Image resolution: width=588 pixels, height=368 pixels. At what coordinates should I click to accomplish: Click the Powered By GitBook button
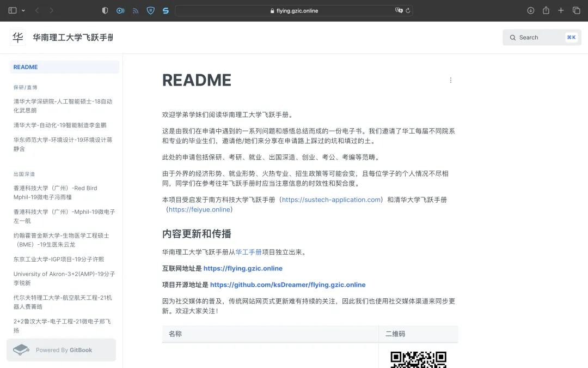[x=61, y=350]
